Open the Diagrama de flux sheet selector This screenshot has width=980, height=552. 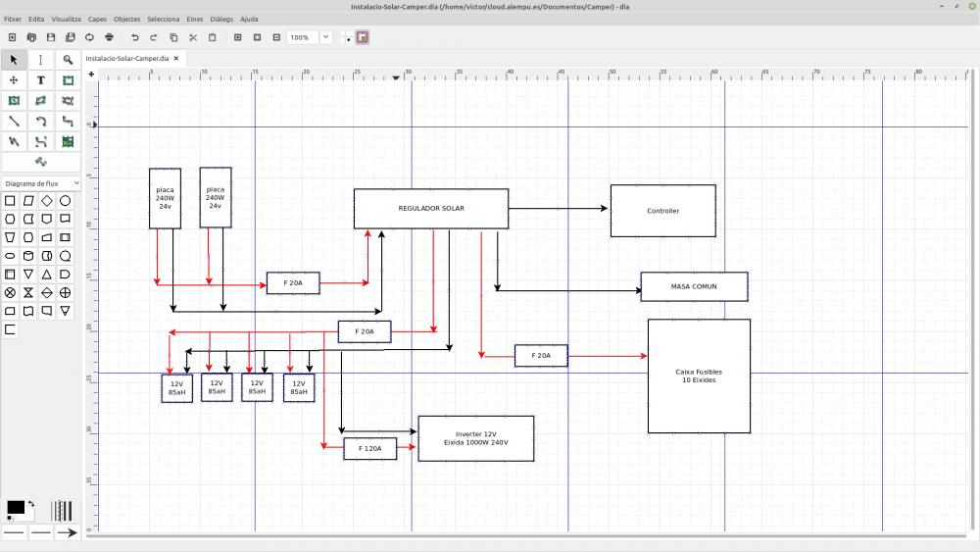click(x=41, y=183)
